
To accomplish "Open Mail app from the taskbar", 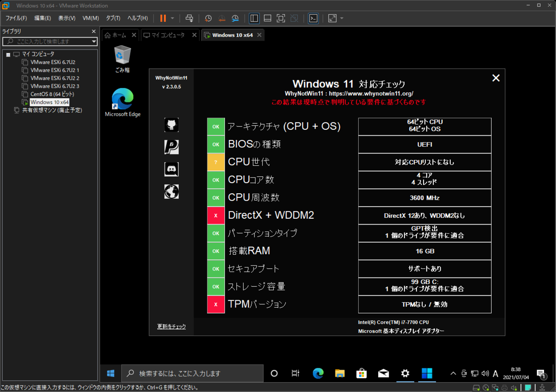I will [x=383, y=373].
